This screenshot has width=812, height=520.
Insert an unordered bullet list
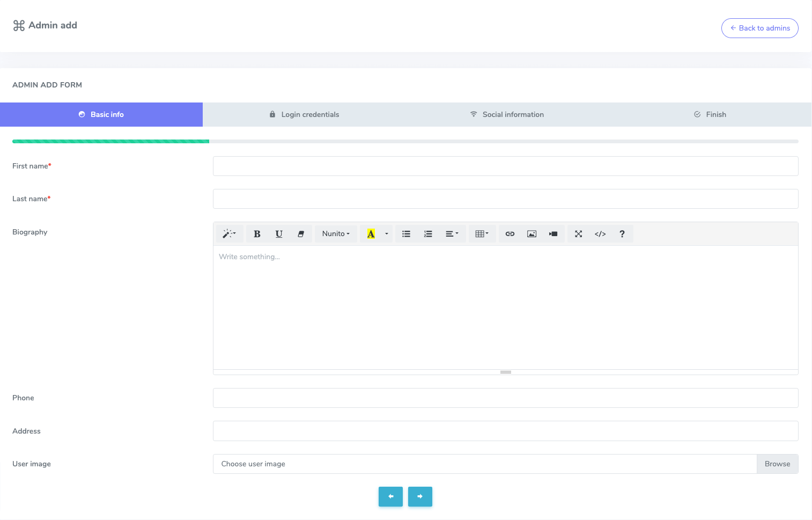point(406,234)
